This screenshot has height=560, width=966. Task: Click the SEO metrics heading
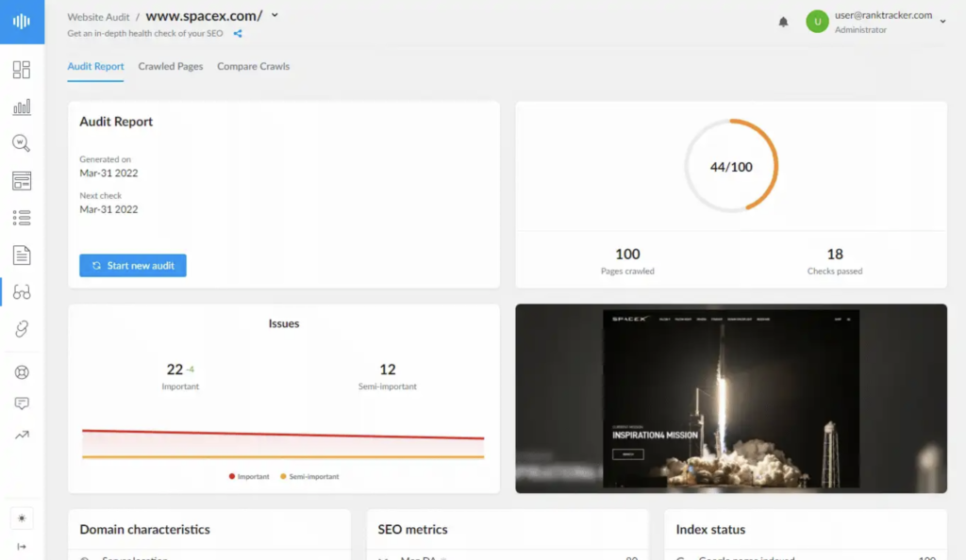(x=413, y=529)
